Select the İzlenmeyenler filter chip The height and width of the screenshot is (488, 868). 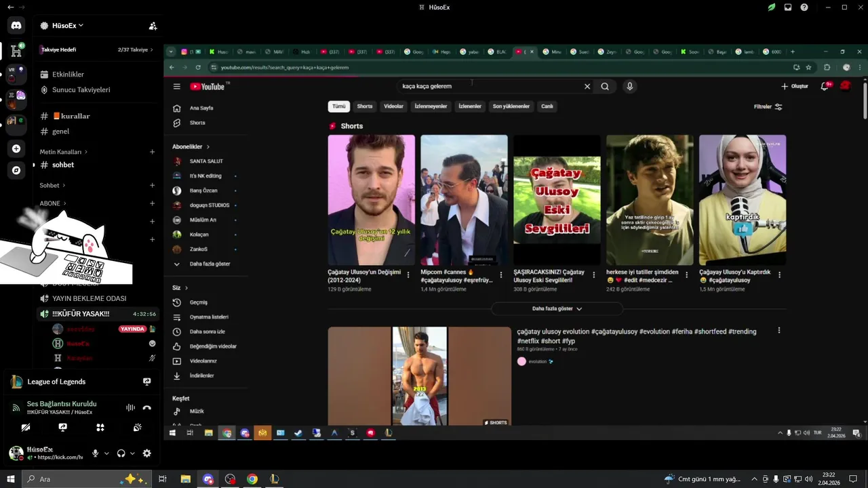click(x=431, y=106)
